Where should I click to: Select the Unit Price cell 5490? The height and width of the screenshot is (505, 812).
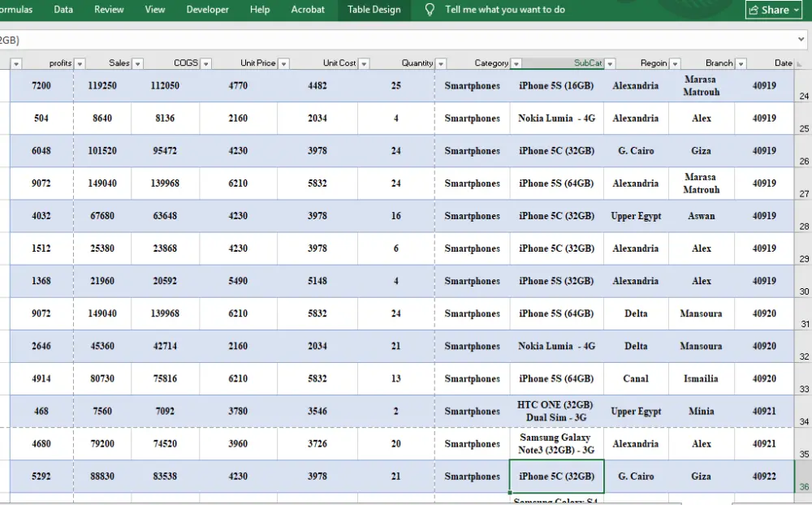click(238, 281)
